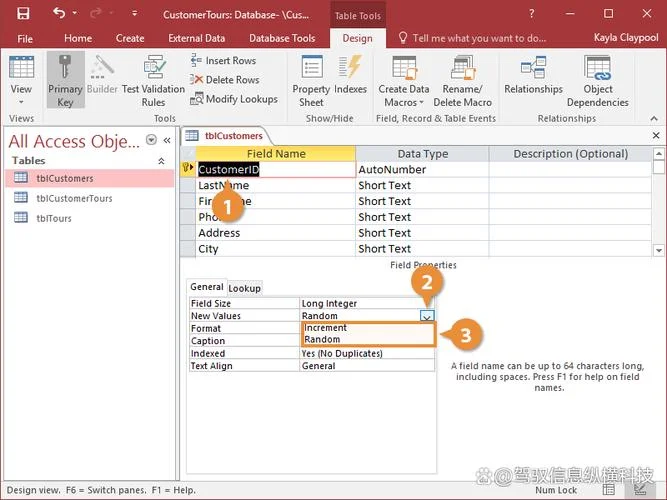667x500 pixels.
Task: Click the Short Text type for City
Action: pos(422,249)
